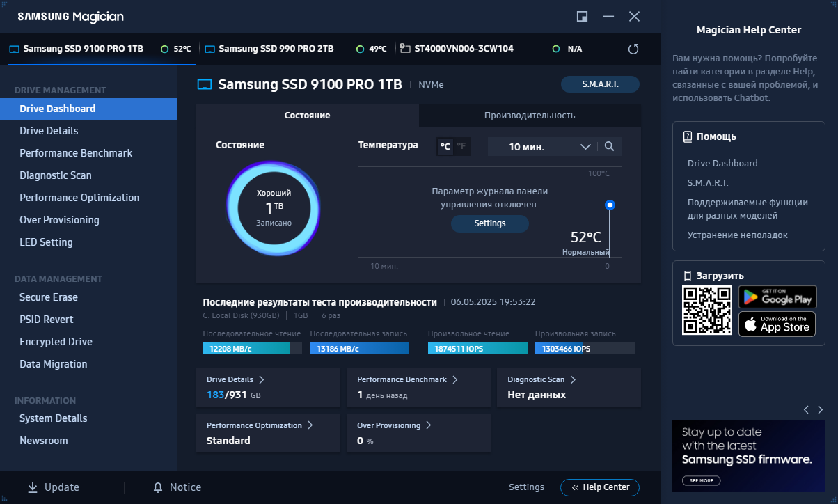
Task: Switch temperature unit to Celsius
Action: click(445, 146)
